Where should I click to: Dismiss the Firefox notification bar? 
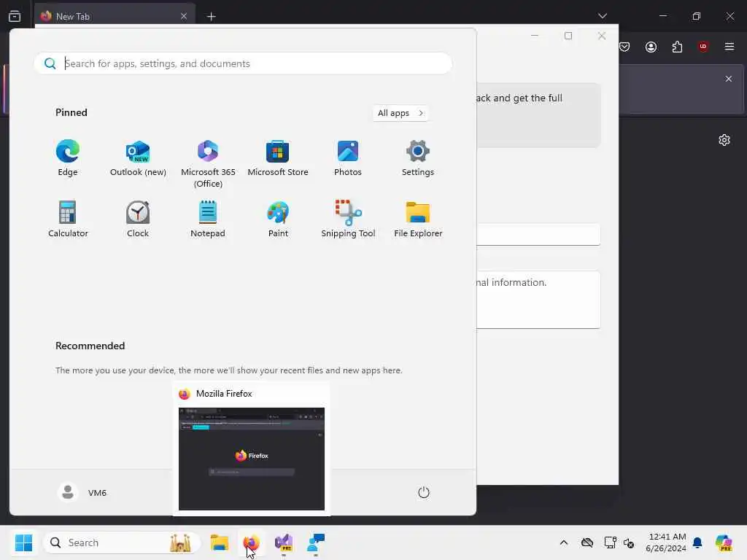pyautogui.click(x=729, y=79)
